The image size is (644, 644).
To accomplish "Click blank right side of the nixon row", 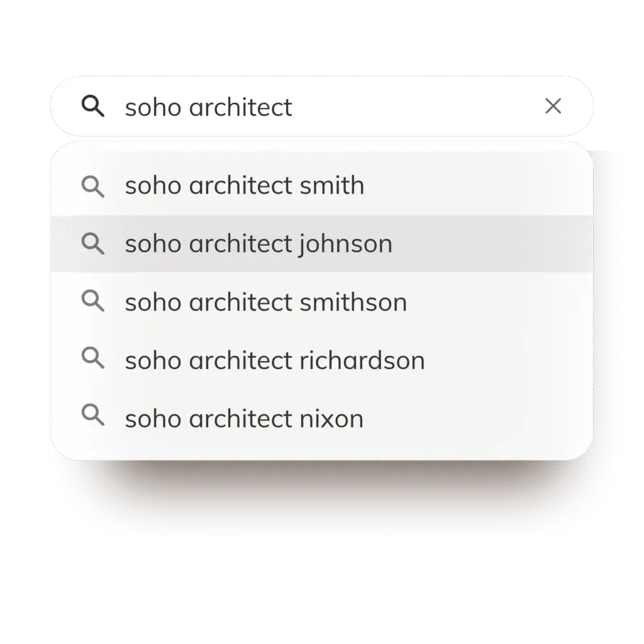I will pos(480,418).
